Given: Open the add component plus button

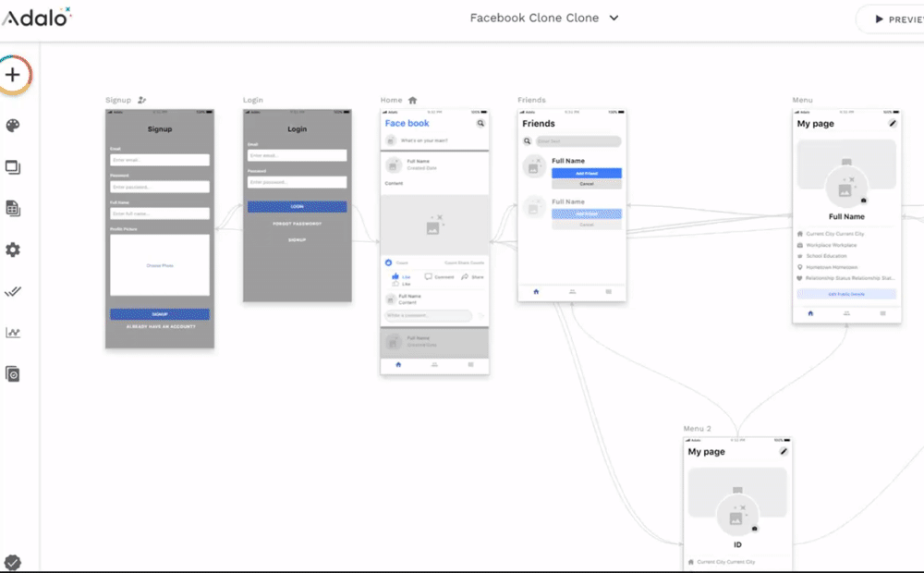Looking at the screenshot, I should [13, 75].
